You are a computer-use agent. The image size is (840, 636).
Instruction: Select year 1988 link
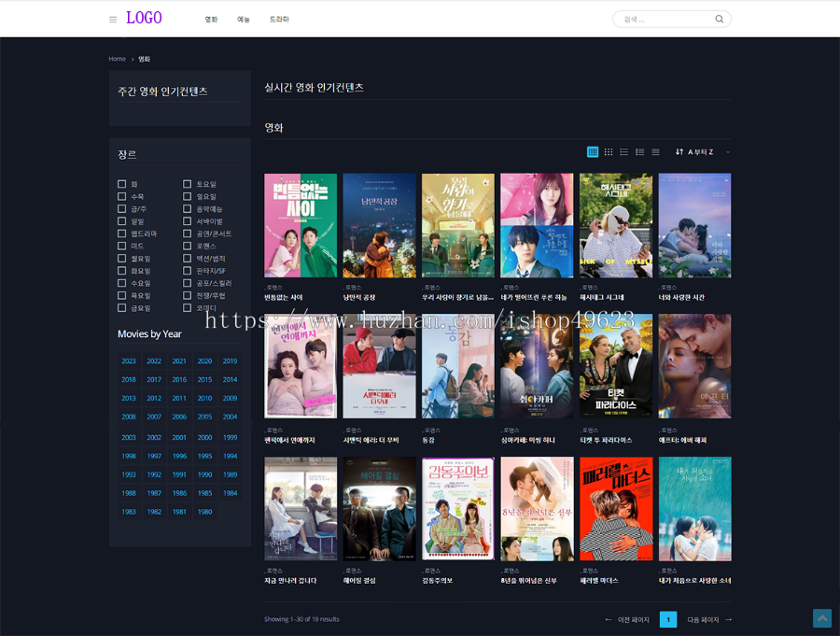point(129,493)
